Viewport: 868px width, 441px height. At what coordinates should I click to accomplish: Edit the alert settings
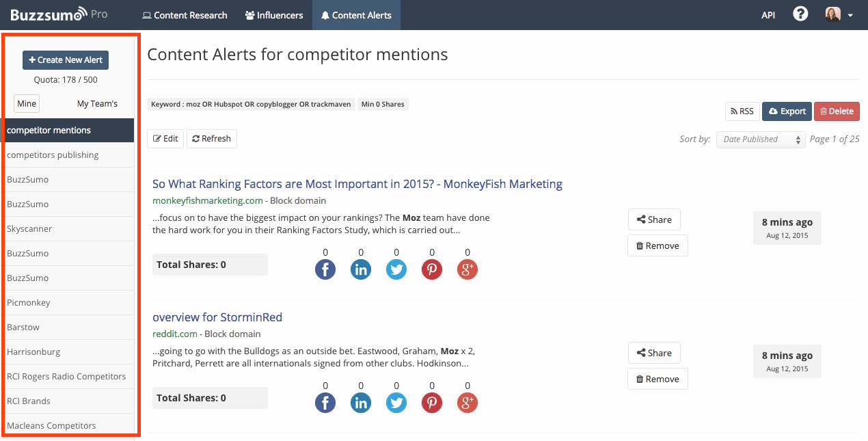[x=165, y=138]
